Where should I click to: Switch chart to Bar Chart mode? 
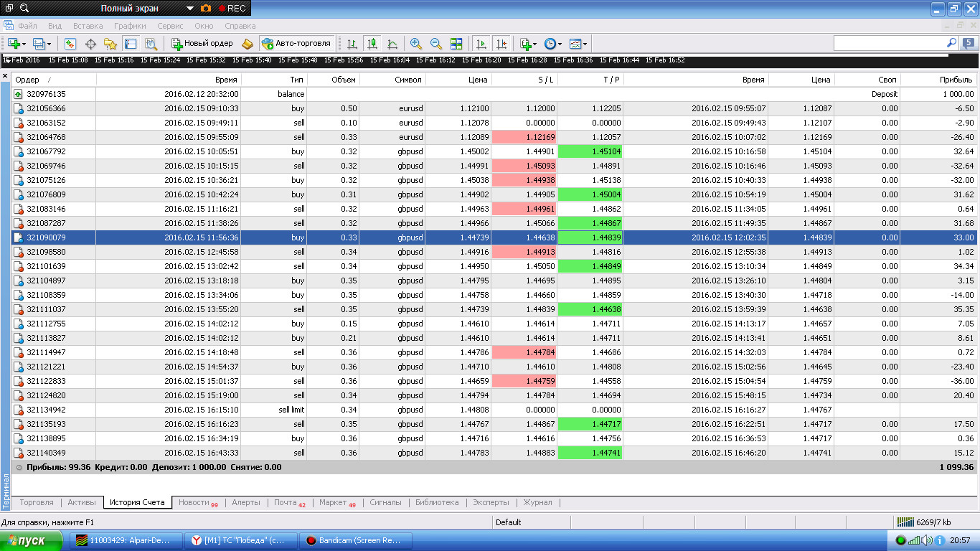(352, 44)
